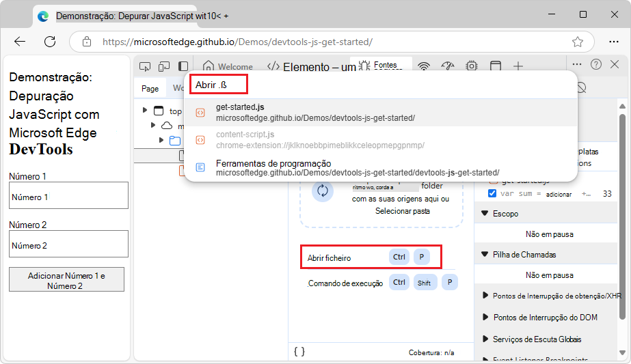Toggle the DevTools sidebar dock icon
The image size is (631, 364).
click(183, 66)
